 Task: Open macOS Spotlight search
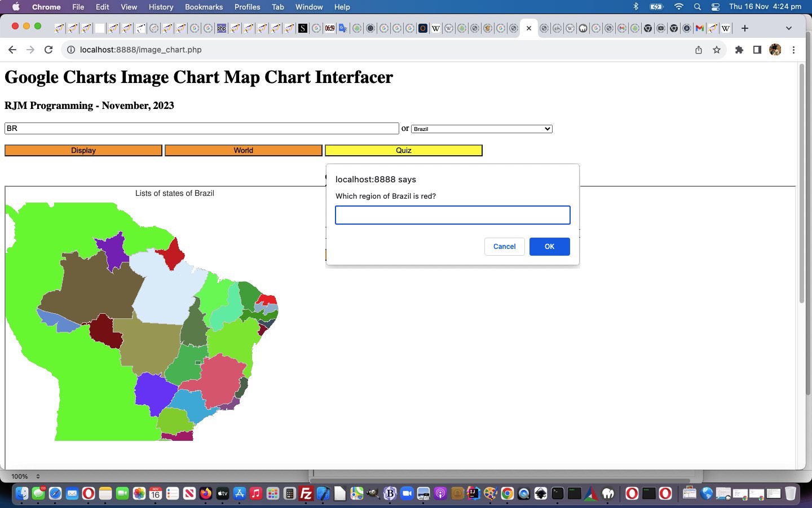point(698,7)
